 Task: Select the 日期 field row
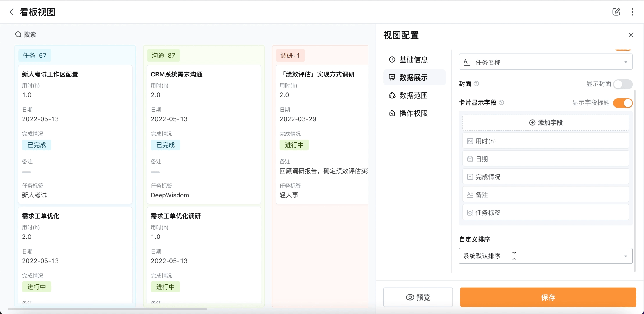(x=546, y=159)
